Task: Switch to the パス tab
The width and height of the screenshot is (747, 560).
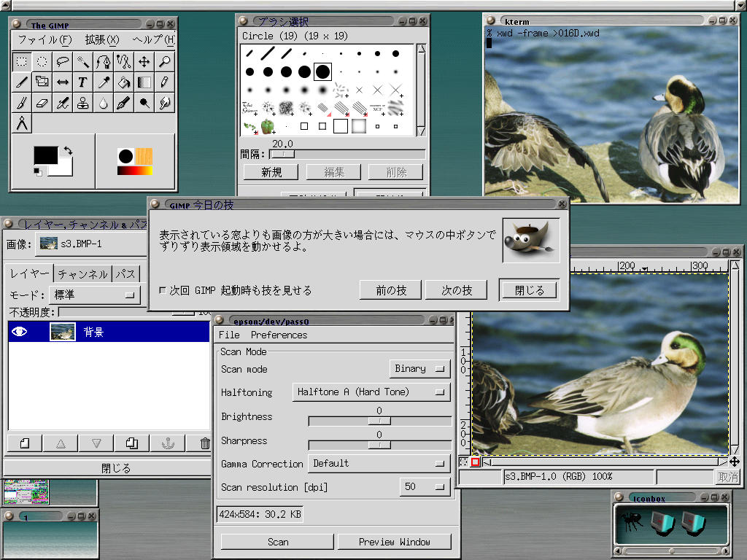Action: pos(125,274)
